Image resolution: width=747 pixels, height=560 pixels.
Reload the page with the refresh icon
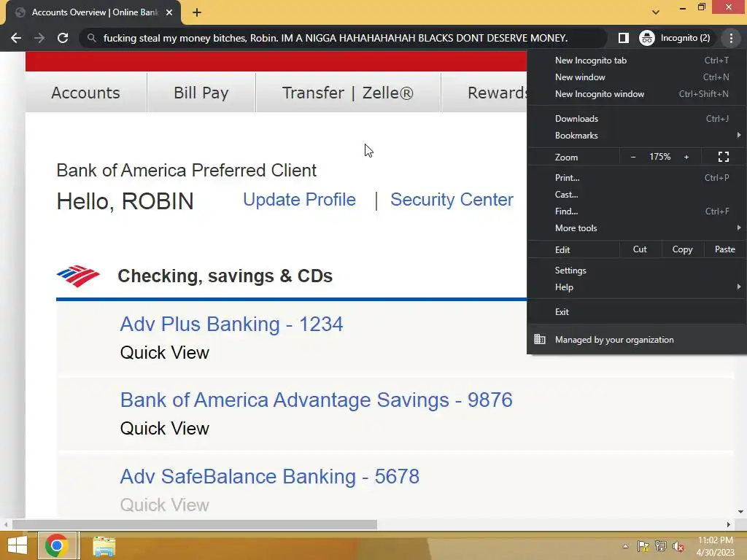(63, 38)
